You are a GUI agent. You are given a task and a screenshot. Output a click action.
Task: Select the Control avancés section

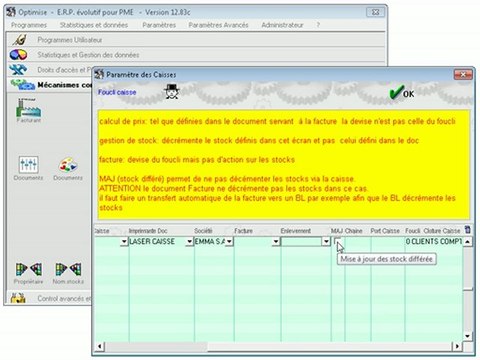64,298
